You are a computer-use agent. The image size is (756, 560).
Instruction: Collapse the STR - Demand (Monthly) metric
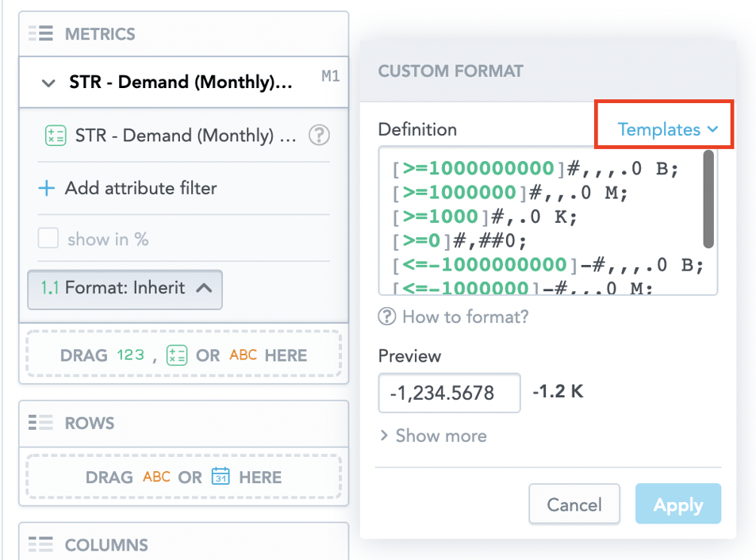48,82
